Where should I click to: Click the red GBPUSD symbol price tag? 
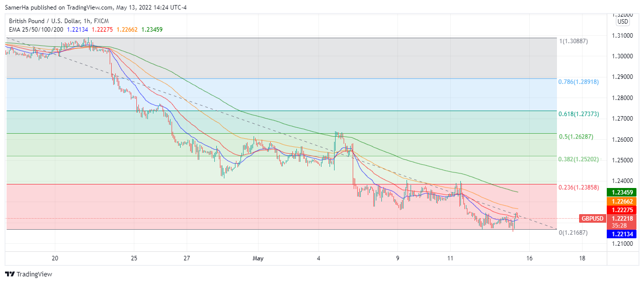click(x=592, y=219)
